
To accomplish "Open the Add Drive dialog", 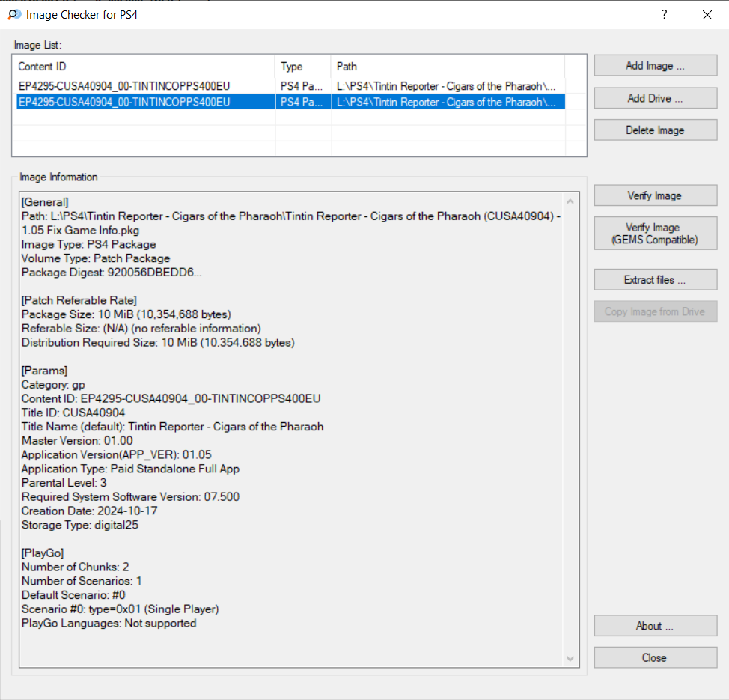I will [x=655, y=98].
